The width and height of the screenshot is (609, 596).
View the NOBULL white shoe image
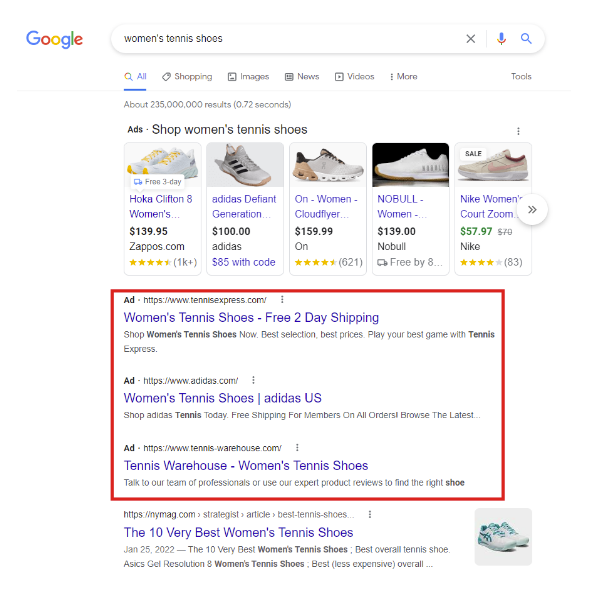(x=411, y=165)
